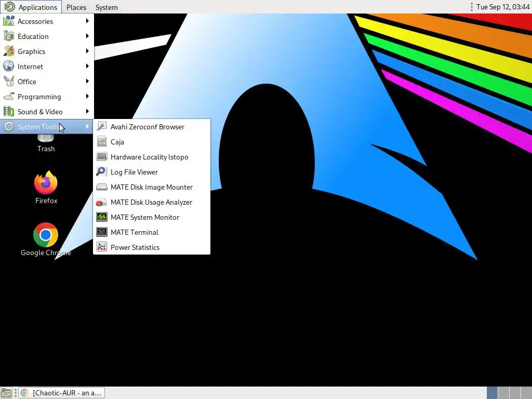Switch to the last workspace cell

526,393
